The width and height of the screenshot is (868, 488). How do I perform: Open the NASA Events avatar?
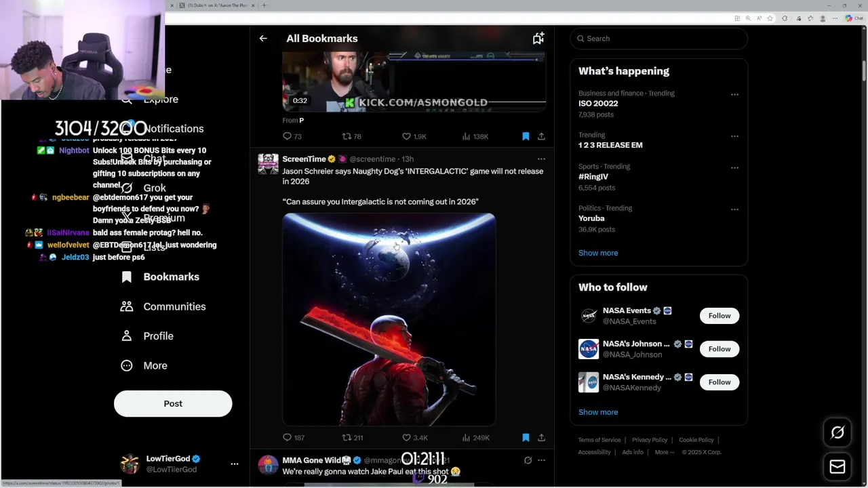pos(589,316)
